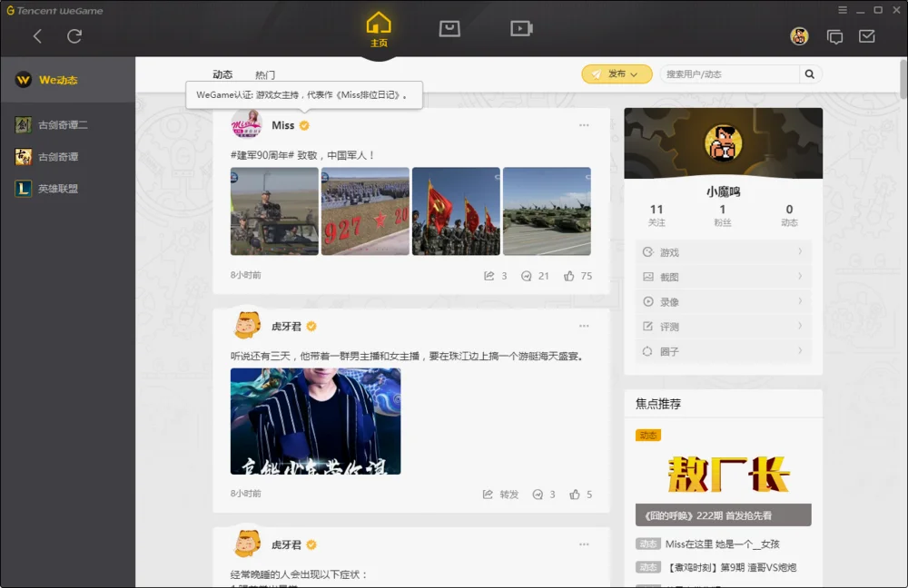Switch to the 动态 tab
908x588 pixels.
[222, 74]
